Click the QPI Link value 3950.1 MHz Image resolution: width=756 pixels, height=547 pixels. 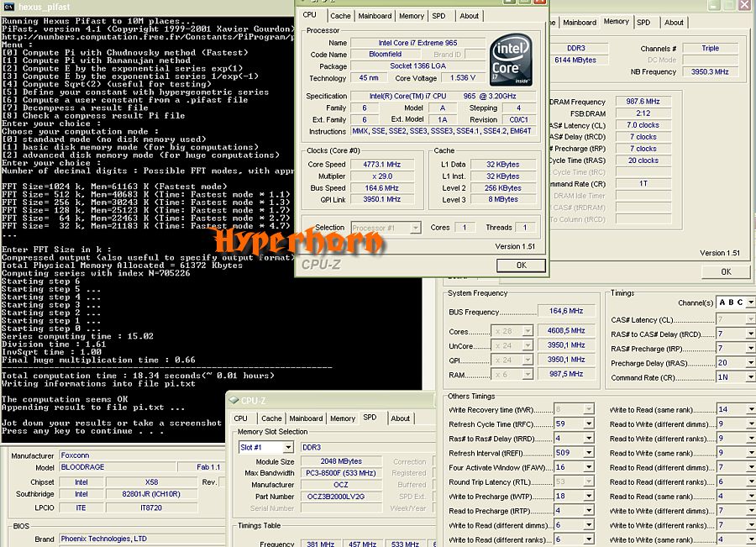click(382, 199)
